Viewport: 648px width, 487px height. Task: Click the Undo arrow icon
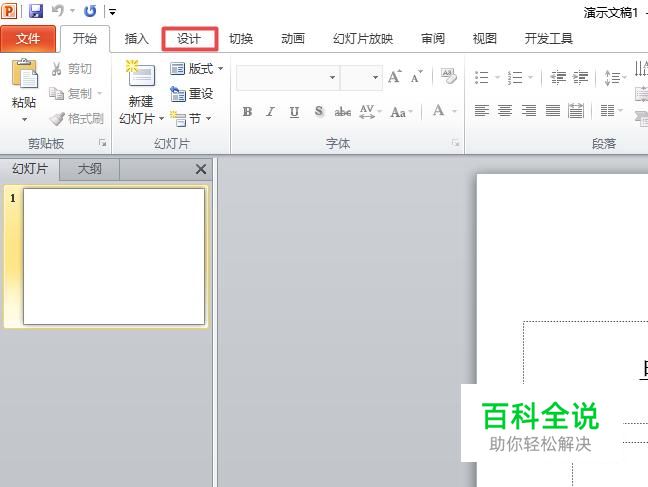(x=57, y=11)
